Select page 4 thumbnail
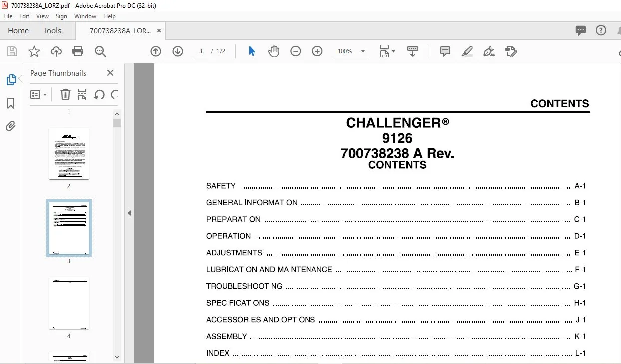The height and width of the screenshot is (364, 621). pyautogui.click(x=69, y=303)
